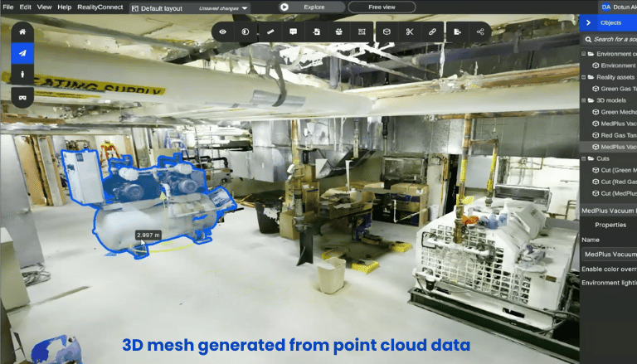This screenshot has height=364, width=637.
Task: Click the search magnifier icon
Action: pos(588,40)
